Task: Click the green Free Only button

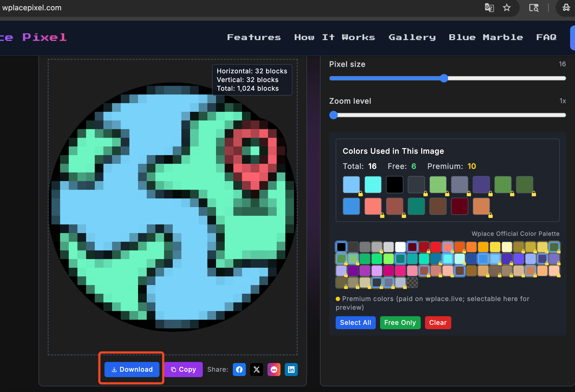Action: [x=400, y=323]
